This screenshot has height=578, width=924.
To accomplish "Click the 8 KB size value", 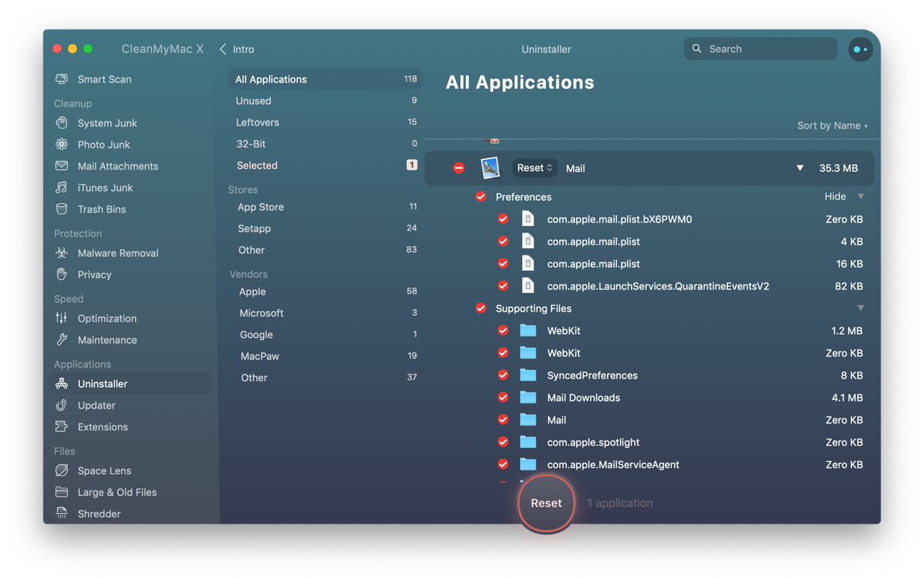I will click(x=852, y=375).
